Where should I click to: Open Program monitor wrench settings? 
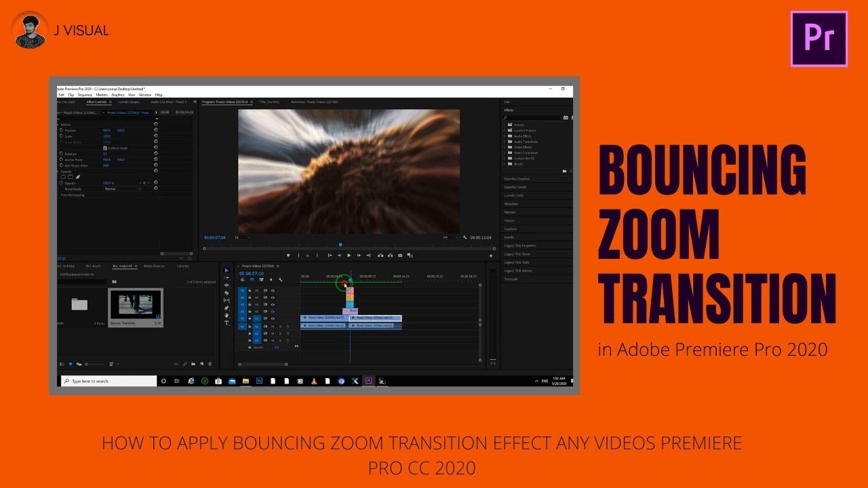pos(465,237)
